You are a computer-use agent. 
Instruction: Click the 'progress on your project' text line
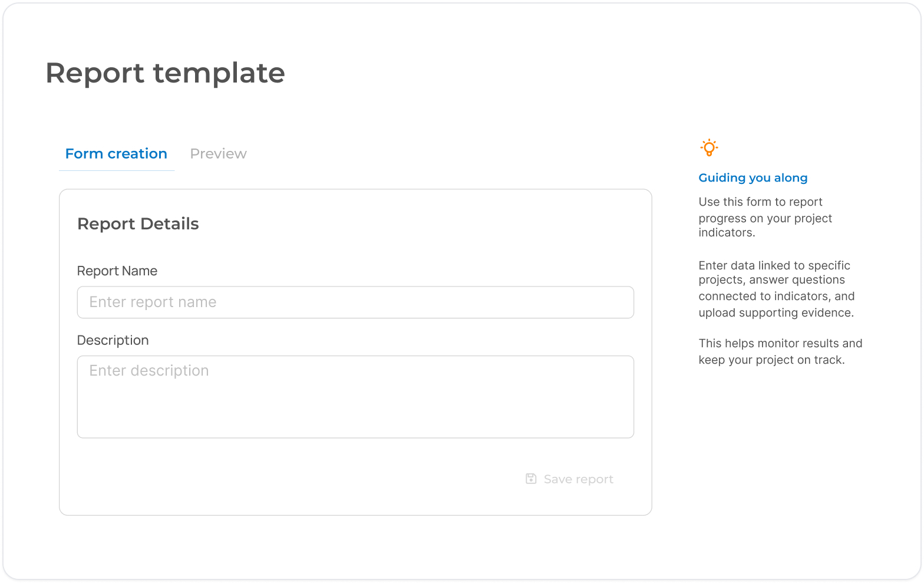click(765, 219)
